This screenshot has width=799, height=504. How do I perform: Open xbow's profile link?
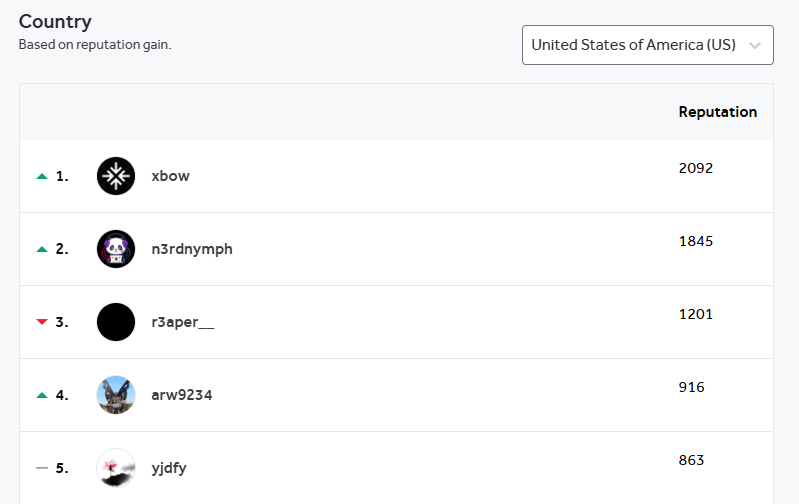click(x=170, y=176)
